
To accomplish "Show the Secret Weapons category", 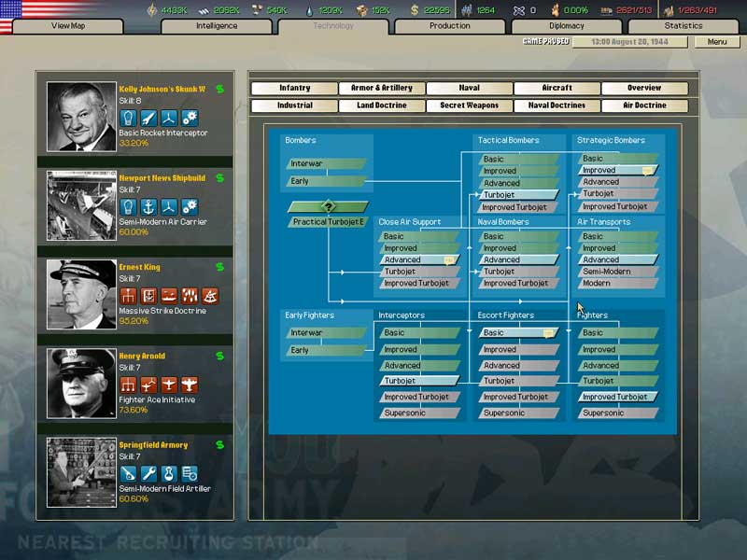I will pyautogui.click(x=470, y=105).
